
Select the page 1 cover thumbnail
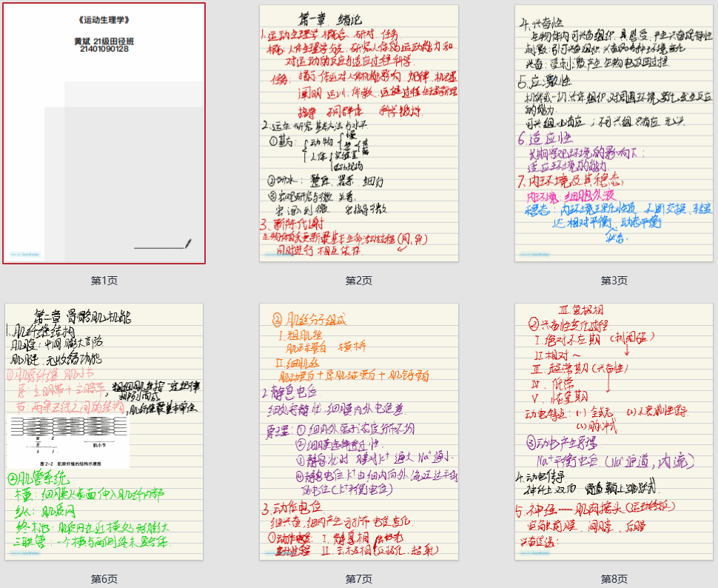point(104,133)
